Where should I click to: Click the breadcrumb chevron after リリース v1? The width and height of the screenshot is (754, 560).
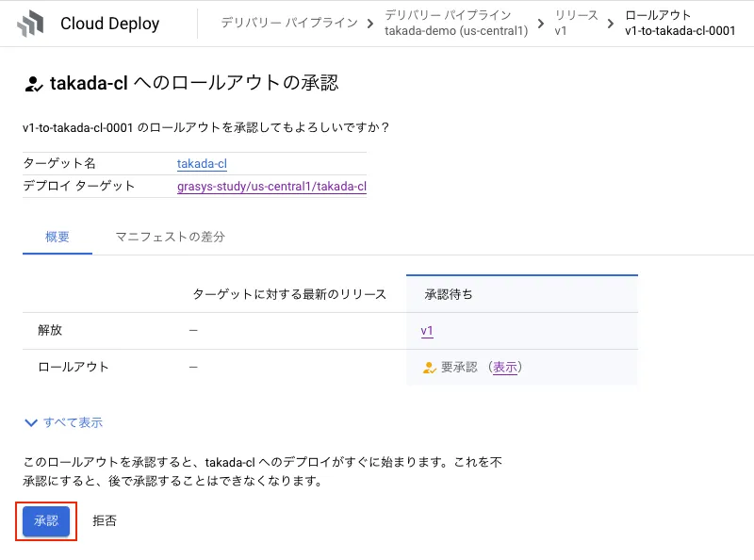611,23
